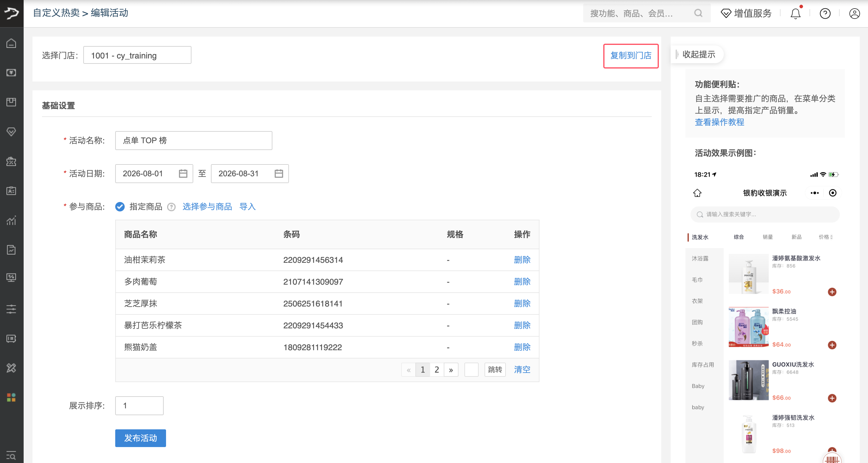Click 选择参与商品 link
The height and width of the screenshot is (463, 868).
207,207
